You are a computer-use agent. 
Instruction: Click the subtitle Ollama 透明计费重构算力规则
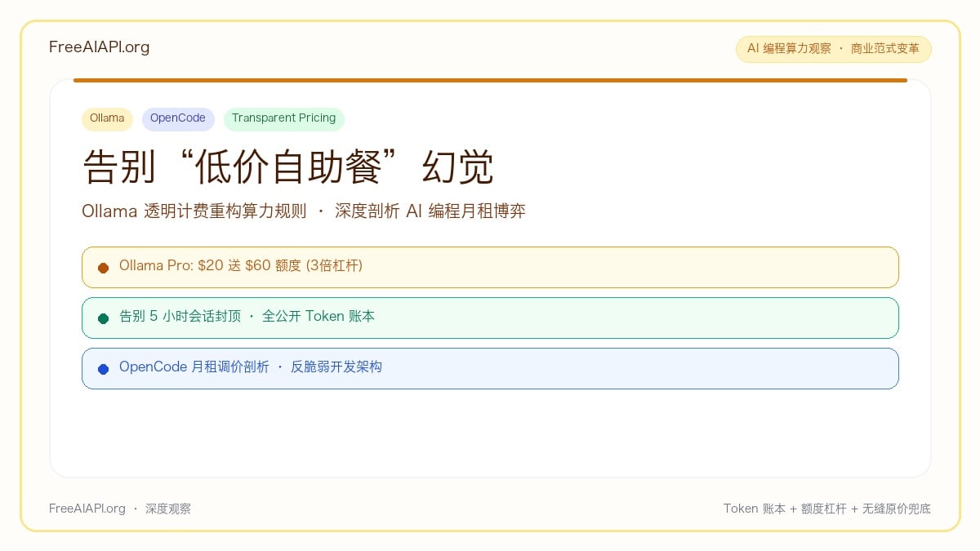[x=194, y=211]
